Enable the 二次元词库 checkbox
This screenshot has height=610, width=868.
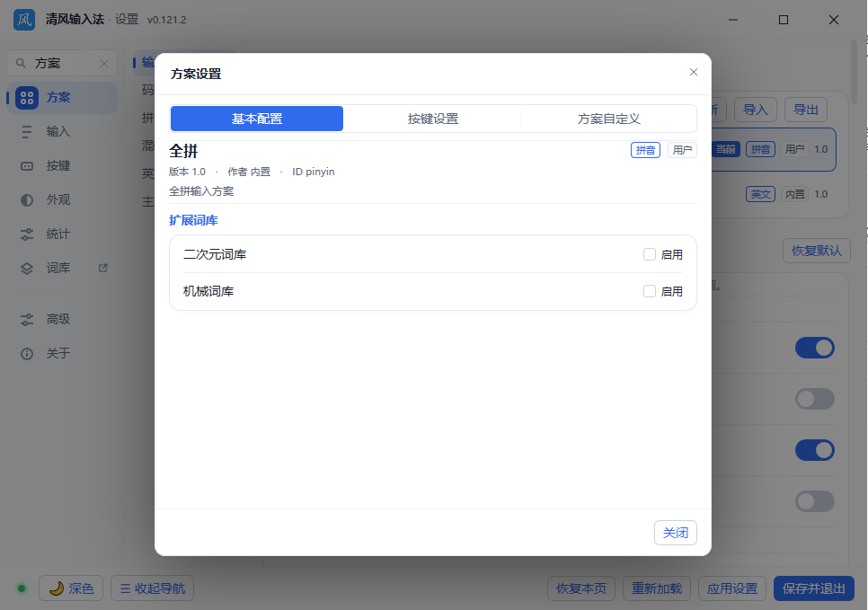coord(650,254)
